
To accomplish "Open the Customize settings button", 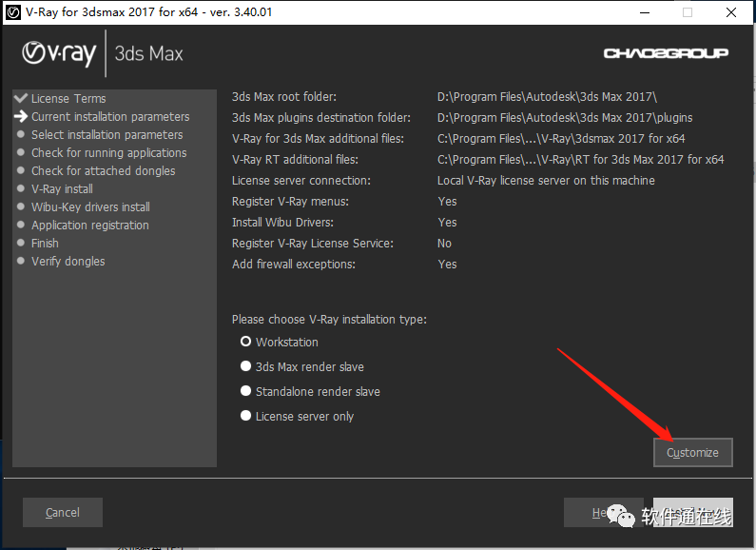I will point(693,453).
